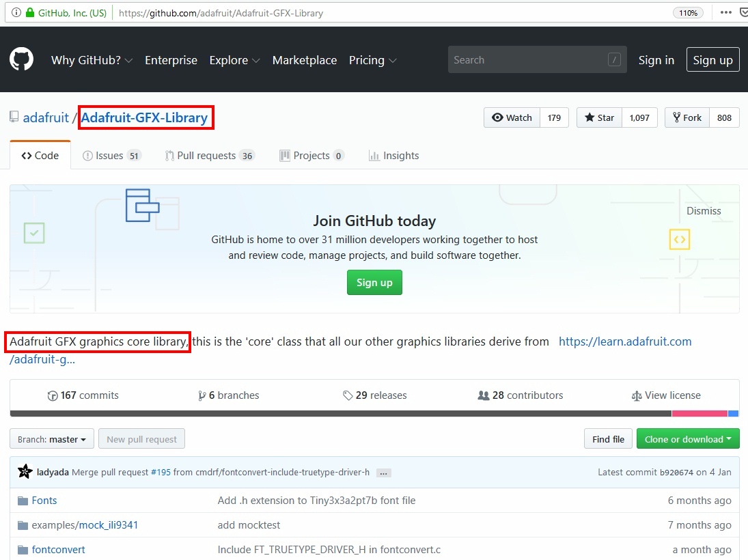Click the fontconvert folder icon
The height and width of the screenshot is (560, 748).
[23, 550]
